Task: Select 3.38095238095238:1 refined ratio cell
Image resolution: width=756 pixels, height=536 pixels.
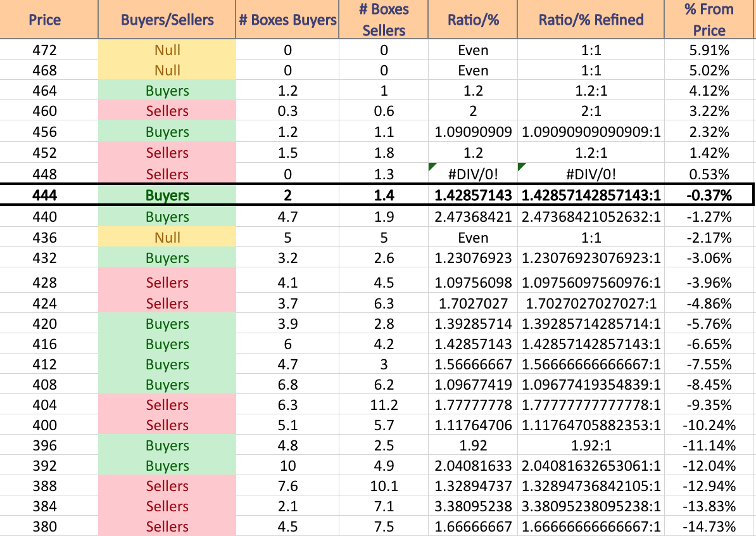Action: [x=591, y=506]
